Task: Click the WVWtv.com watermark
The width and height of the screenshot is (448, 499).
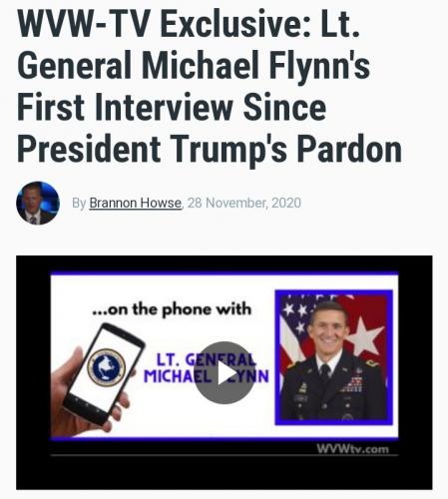Action: click(x=352, y=449)
